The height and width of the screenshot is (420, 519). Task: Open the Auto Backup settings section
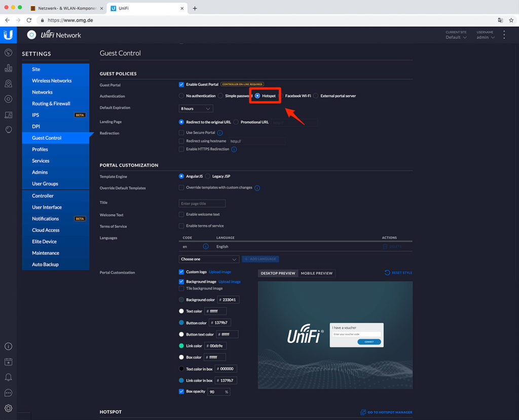pos(56,264)
